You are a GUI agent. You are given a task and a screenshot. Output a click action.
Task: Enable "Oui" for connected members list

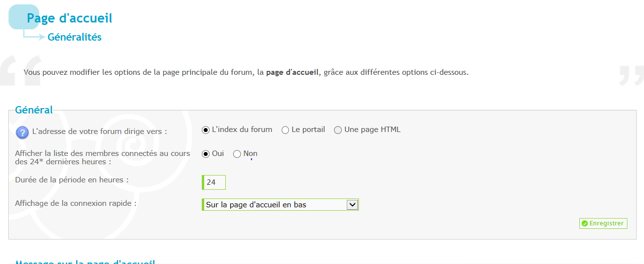[x=206, y=154]
